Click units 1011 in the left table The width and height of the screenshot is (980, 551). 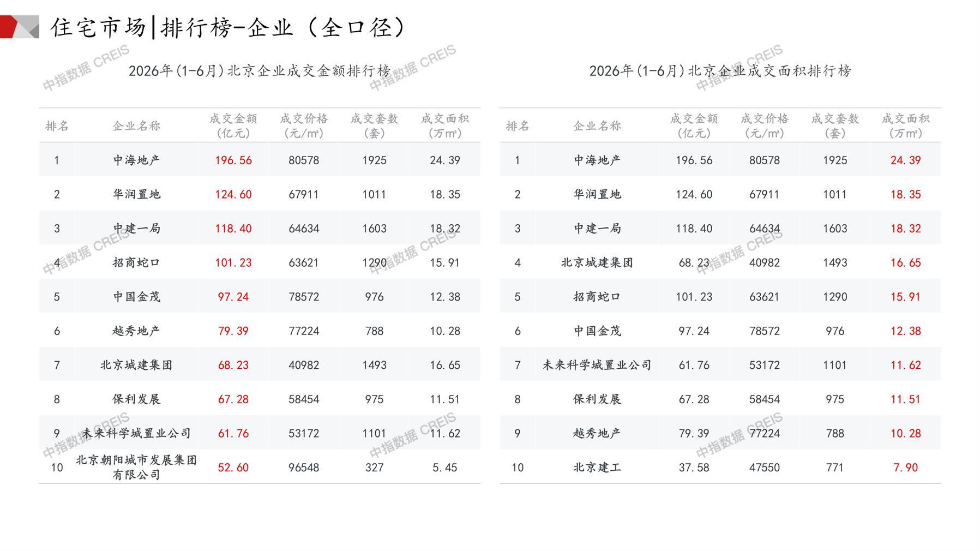point(374,194)
